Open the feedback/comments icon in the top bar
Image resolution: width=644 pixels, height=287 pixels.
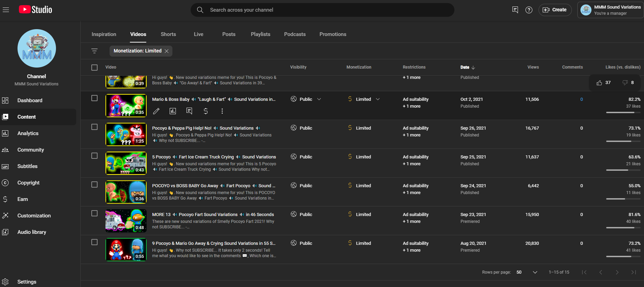pyautogui.click(x=515, y=10)
